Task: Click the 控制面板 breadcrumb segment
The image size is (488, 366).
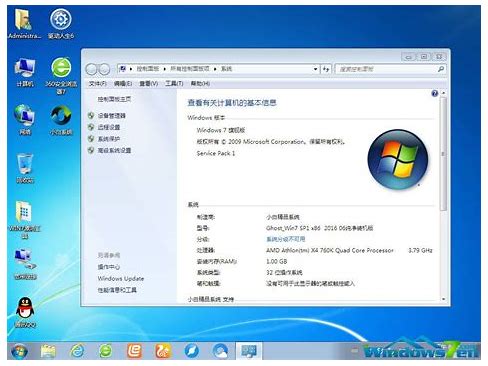Action: (148, 69)
